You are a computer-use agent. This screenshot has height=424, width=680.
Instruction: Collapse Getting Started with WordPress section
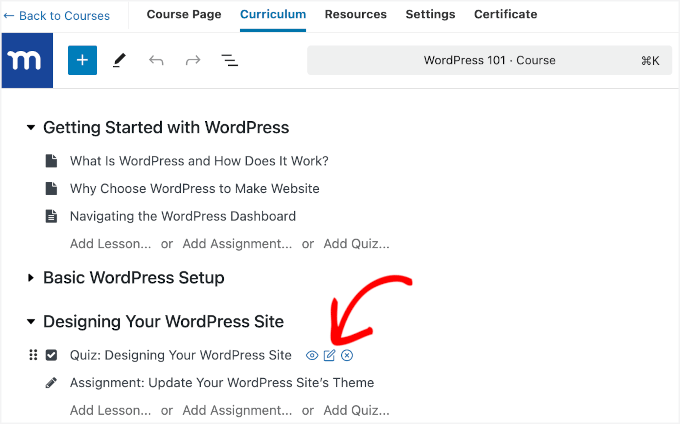coord(31,128)
